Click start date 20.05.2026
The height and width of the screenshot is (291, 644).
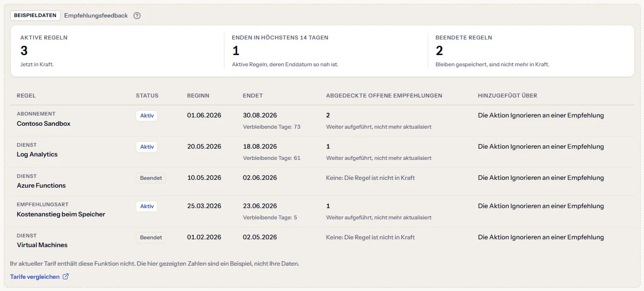[x=204, y=147]
